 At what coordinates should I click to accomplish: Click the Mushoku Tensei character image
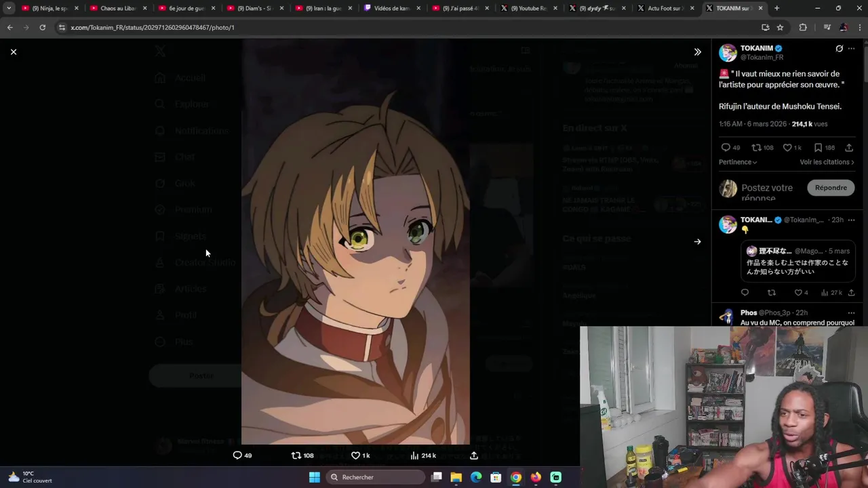pos(355,241)
